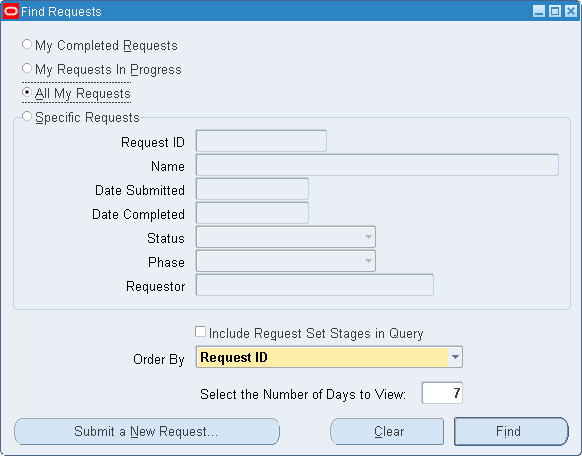Open the Status dropdown list

(368, 237)
